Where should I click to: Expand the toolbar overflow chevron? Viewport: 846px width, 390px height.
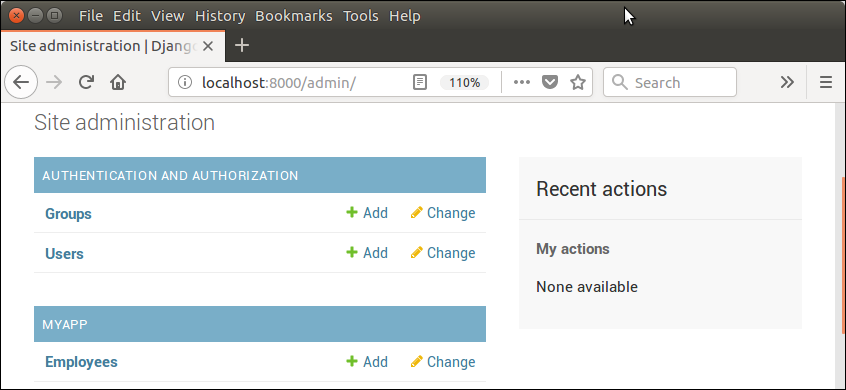pos(787,83)
